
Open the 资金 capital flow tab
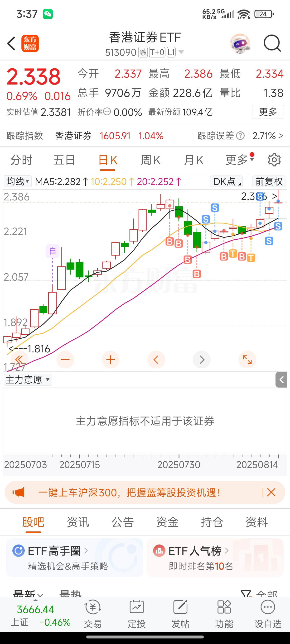(167, 522)
